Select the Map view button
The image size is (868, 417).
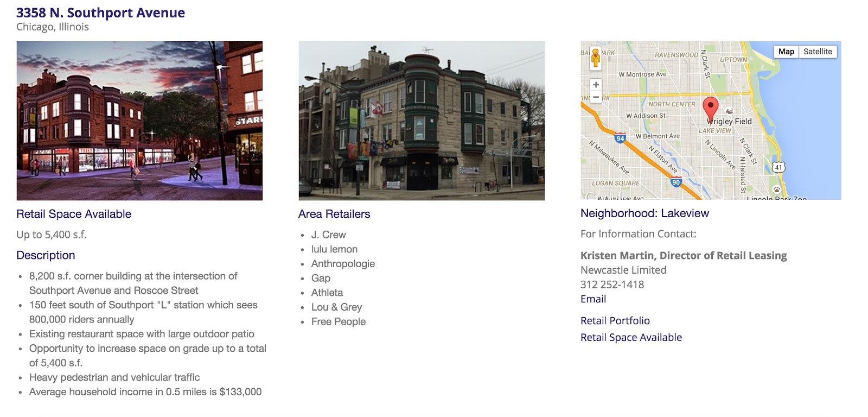click(x=786, y=52)
